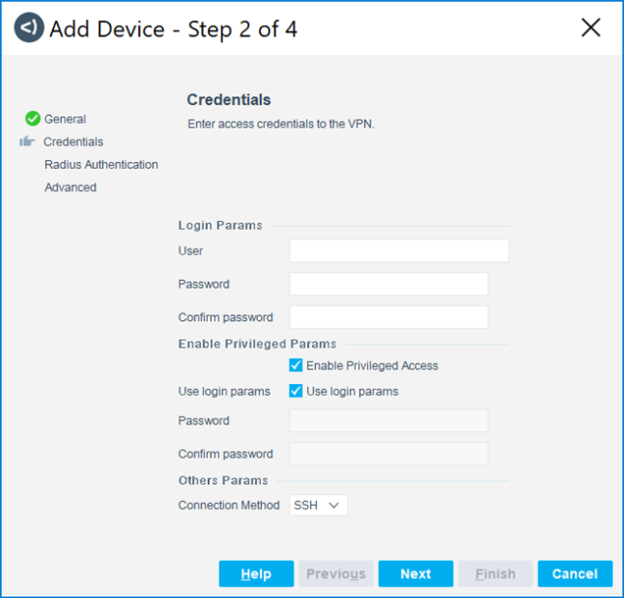
Task: Click the Finish button
Action: [495, 574]
